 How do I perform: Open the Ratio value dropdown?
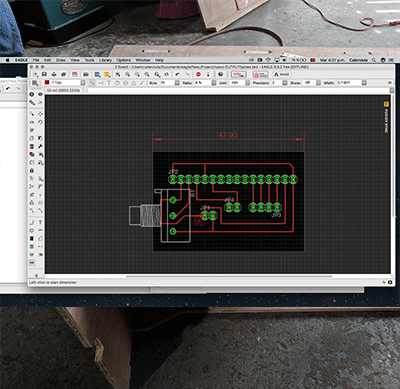point(214,83)
